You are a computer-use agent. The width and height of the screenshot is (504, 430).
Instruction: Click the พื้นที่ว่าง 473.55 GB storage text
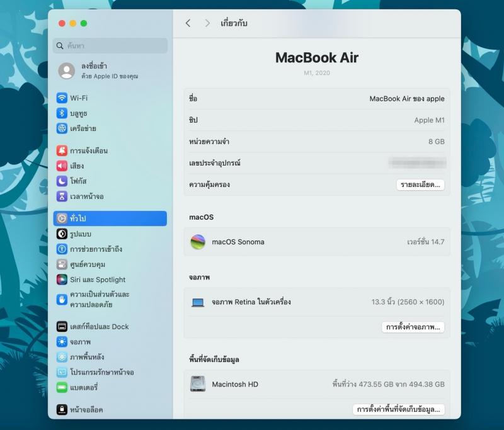(x=389, y=384)
